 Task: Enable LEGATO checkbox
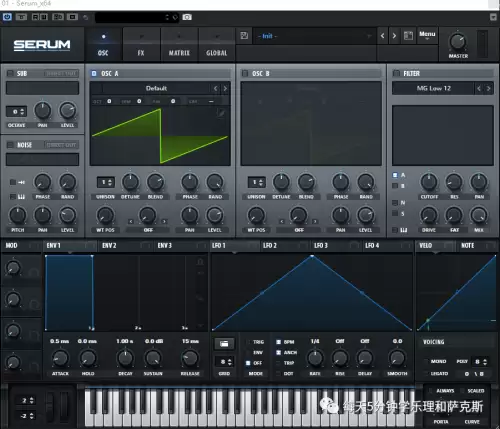pos(426,374)
